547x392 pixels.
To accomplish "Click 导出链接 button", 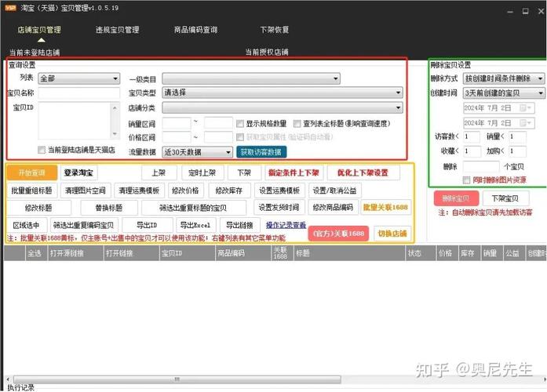I will [239, 226].
